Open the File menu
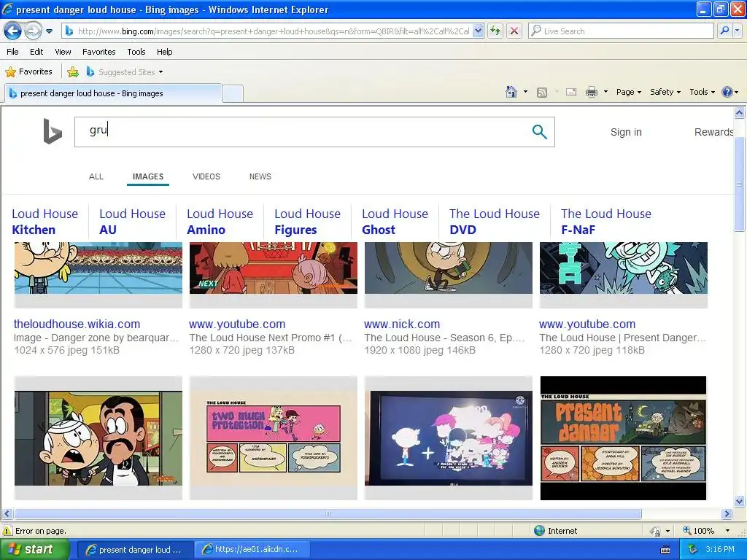This screenshot has width=747, height=560. pos(13,52)
